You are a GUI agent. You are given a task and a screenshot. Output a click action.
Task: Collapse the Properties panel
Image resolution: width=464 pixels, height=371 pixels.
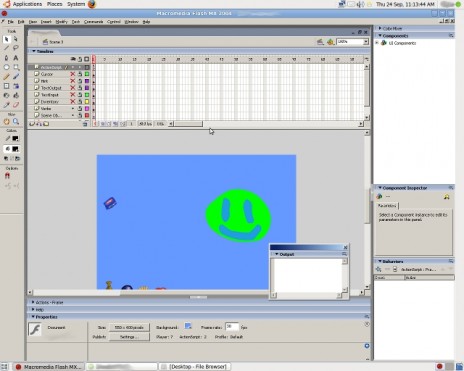coord(33,317)
